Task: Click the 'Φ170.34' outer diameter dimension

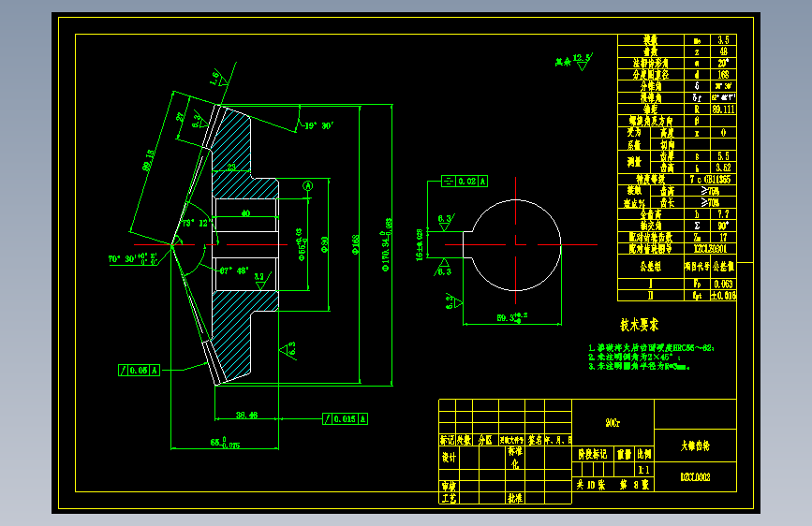Action: coord(387,244)
